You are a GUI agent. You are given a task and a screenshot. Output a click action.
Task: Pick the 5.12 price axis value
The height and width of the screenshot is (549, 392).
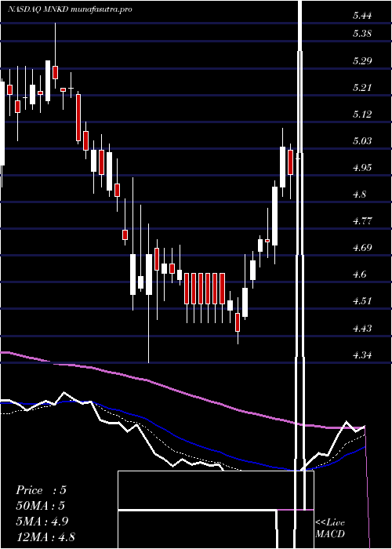(x=361, y=115)
